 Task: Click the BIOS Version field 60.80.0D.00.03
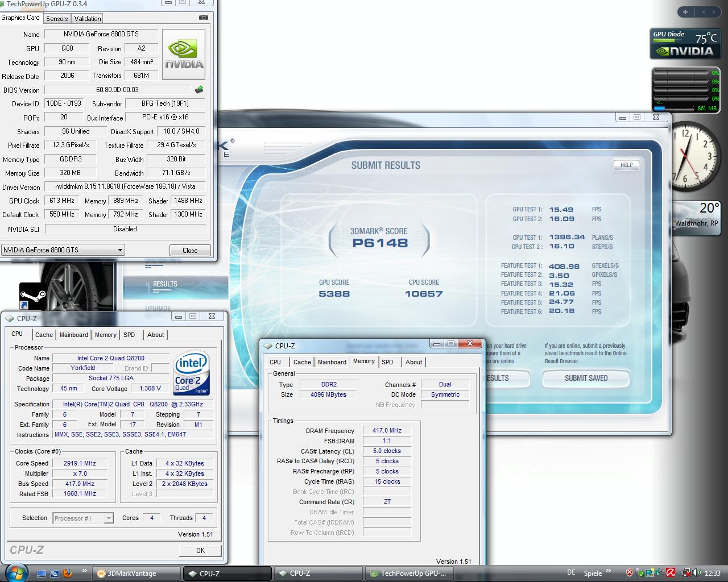pyautogui.click(x=117, y=90)
